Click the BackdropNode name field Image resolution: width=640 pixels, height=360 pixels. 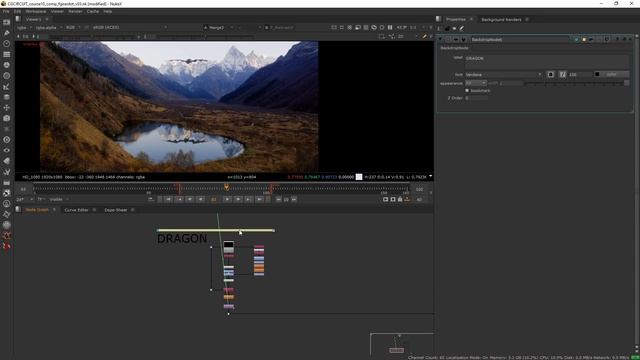tap(520, 40)
